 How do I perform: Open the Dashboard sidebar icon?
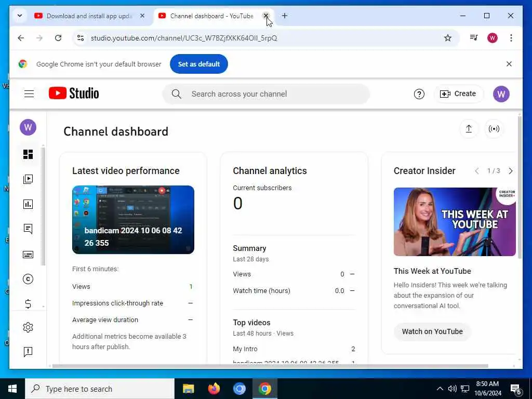coord(28,154)
